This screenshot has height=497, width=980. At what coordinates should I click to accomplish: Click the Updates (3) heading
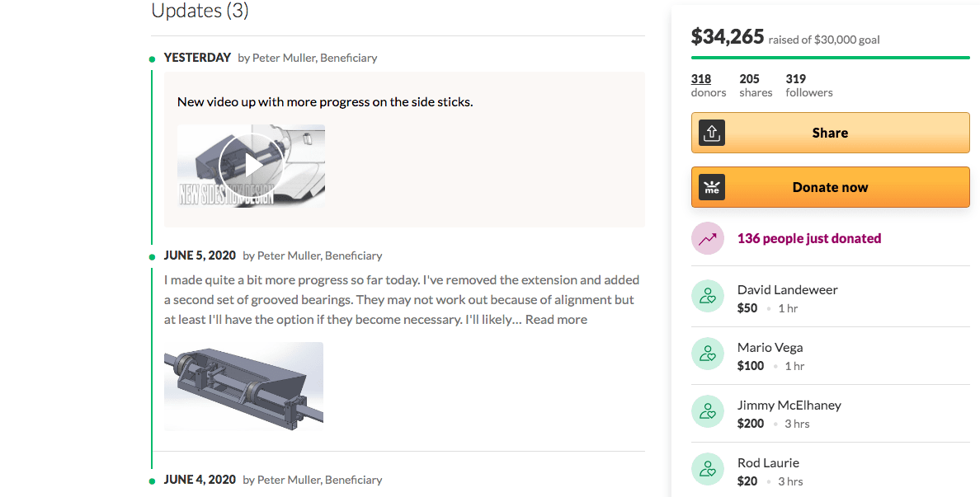(x=200, y=11)
